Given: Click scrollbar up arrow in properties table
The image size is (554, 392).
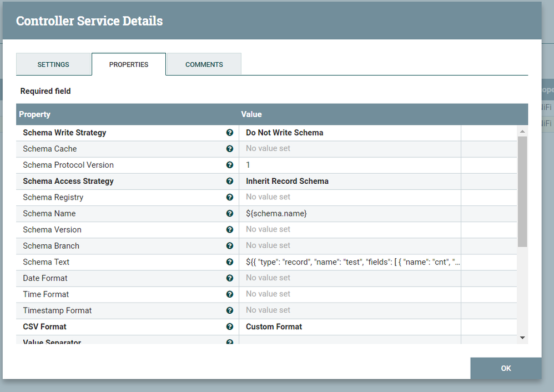Looking at the screenshot, I should 522,132.
